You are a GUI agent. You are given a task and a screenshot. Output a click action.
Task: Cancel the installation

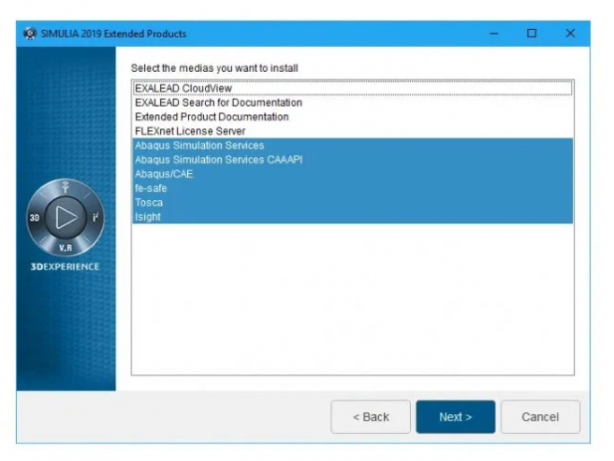tap(540, 417)
